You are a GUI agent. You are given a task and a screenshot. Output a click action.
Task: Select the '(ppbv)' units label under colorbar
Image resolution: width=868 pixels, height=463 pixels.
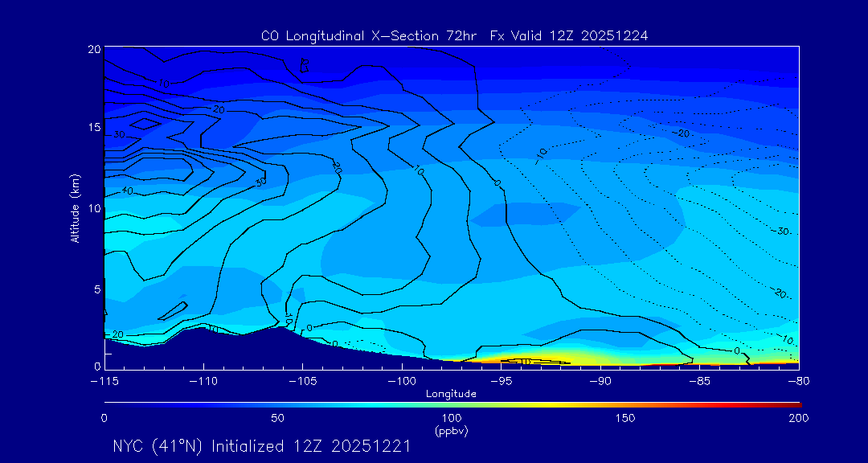[x=451, y=431]
